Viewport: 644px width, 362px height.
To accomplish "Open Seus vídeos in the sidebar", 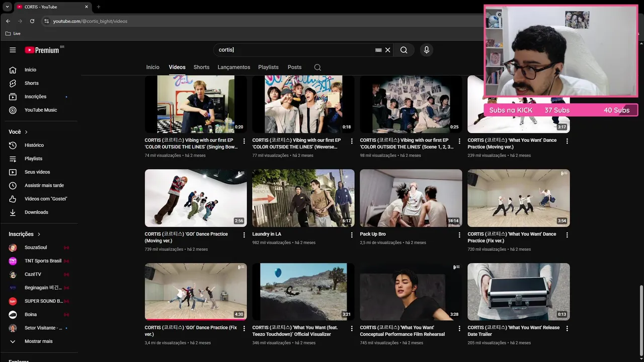I will [38, 172].
